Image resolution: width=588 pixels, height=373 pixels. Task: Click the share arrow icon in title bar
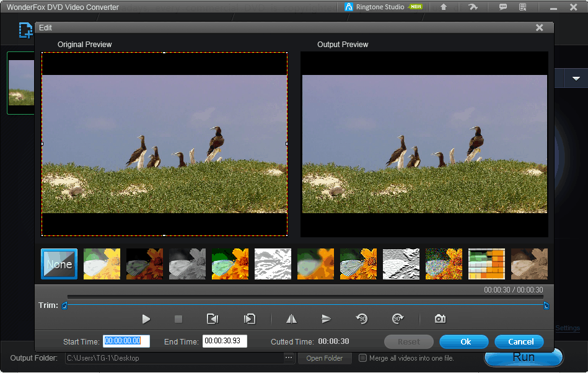pyautogui.click(x=473, y=7)
